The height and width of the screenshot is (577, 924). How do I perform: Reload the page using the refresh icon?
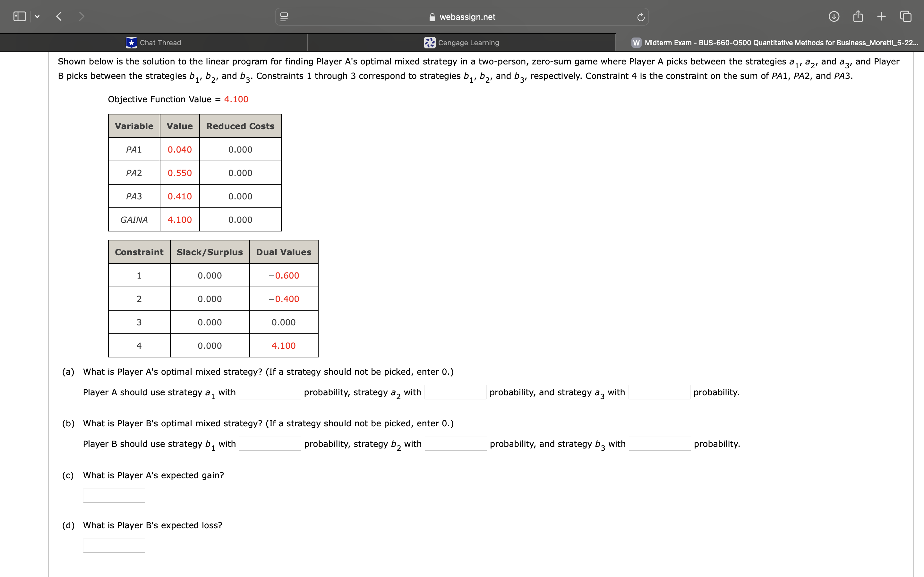coord(641,16)
